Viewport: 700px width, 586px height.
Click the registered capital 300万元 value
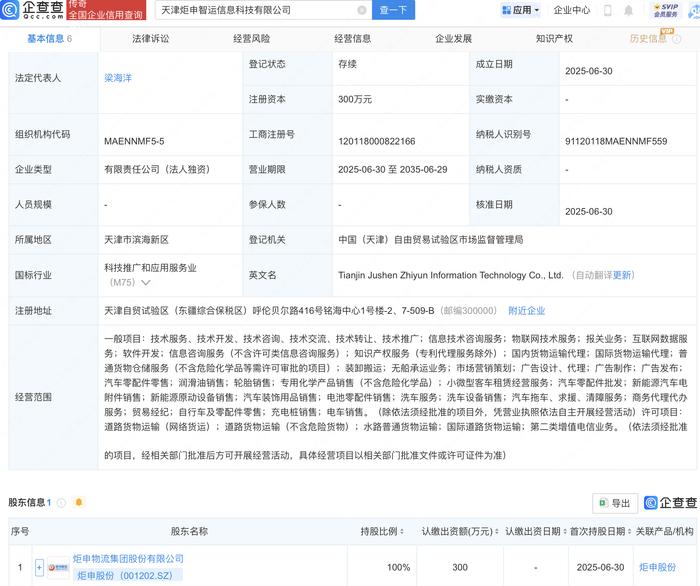(354, 99)
